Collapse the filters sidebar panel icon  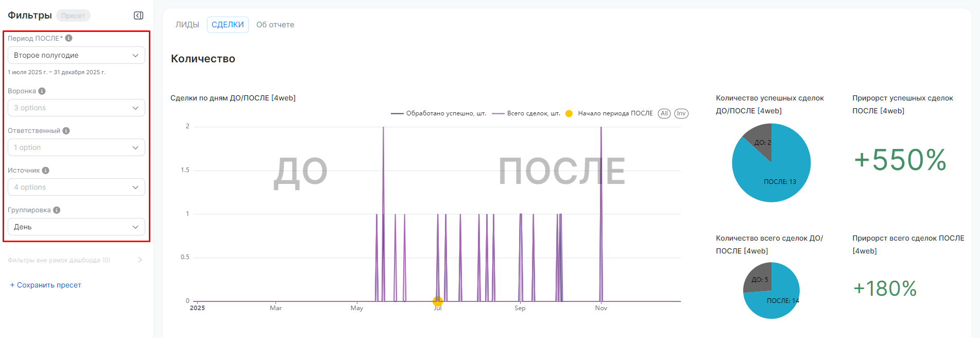pyautogui.click(x=139, y=15)
